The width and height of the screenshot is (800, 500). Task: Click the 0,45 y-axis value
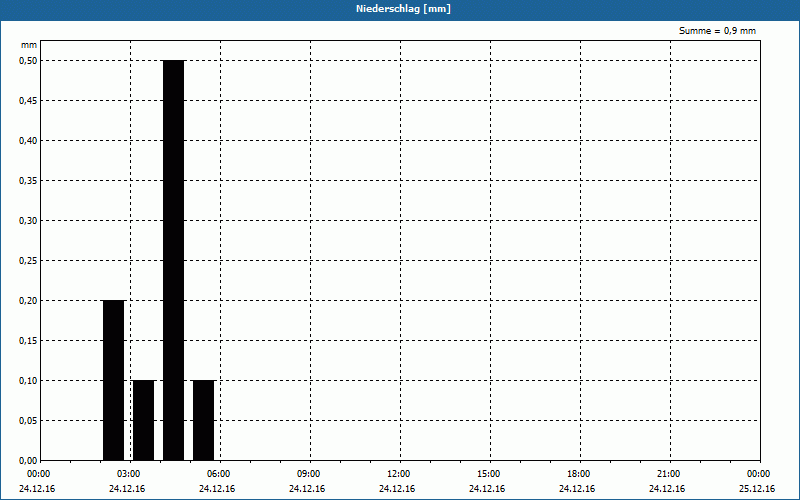(x=28, y=101)
